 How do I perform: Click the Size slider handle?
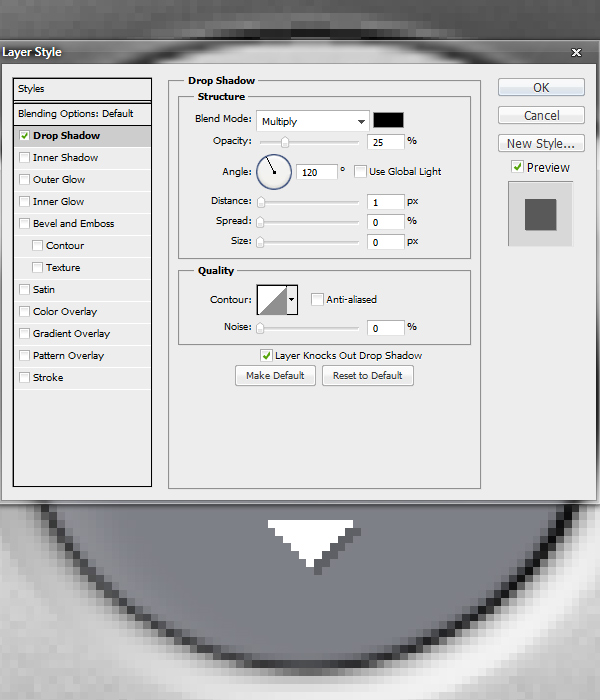[260, 242]
